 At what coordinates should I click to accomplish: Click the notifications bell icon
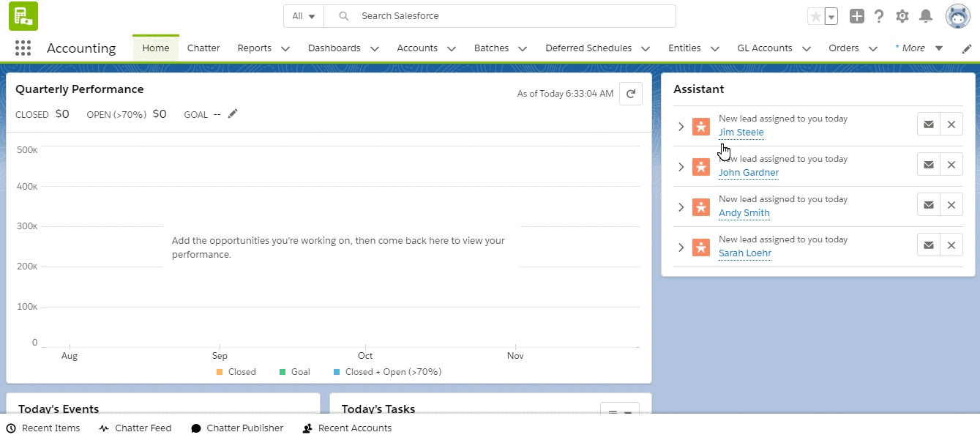(926, 16)
